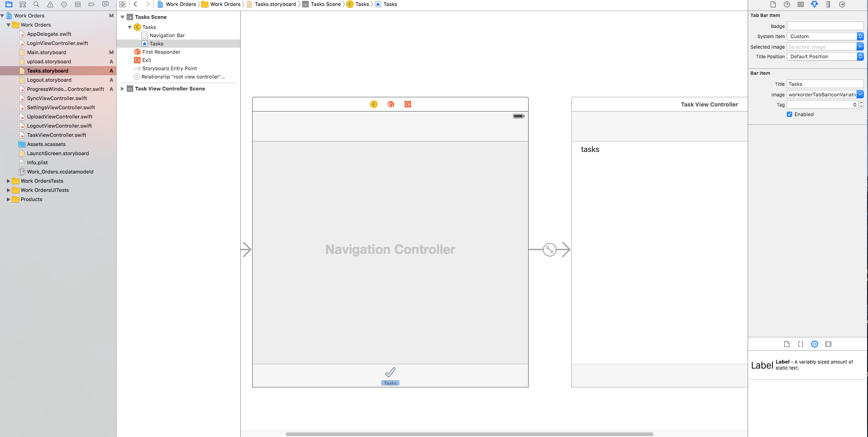868x437 pixels.
Task: Expand the Task View Controller Scene
Action: 122,88
